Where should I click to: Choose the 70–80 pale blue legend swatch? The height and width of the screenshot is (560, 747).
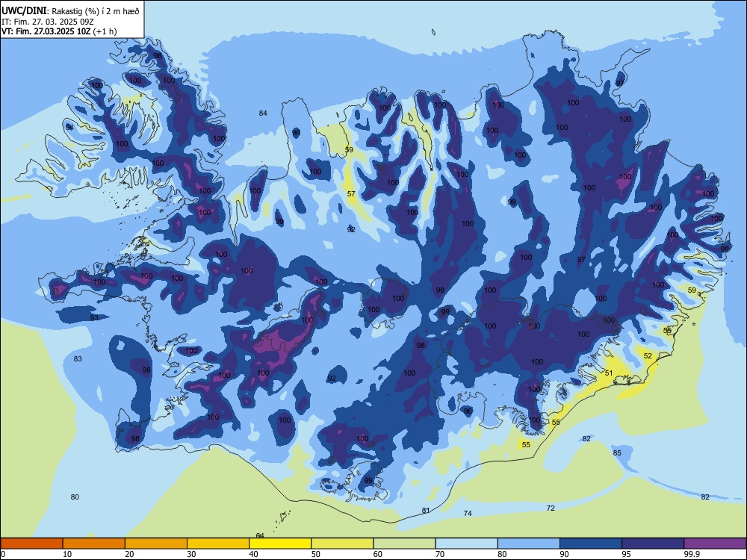click(x=466, y=544)
